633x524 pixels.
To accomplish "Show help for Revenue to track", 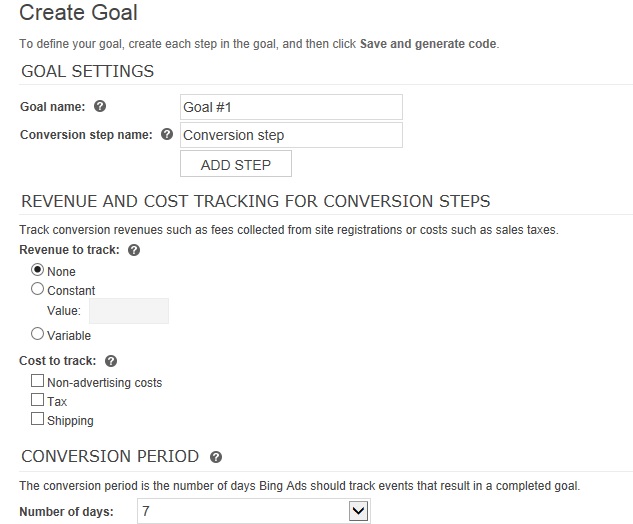I will (x=134, y=250).
